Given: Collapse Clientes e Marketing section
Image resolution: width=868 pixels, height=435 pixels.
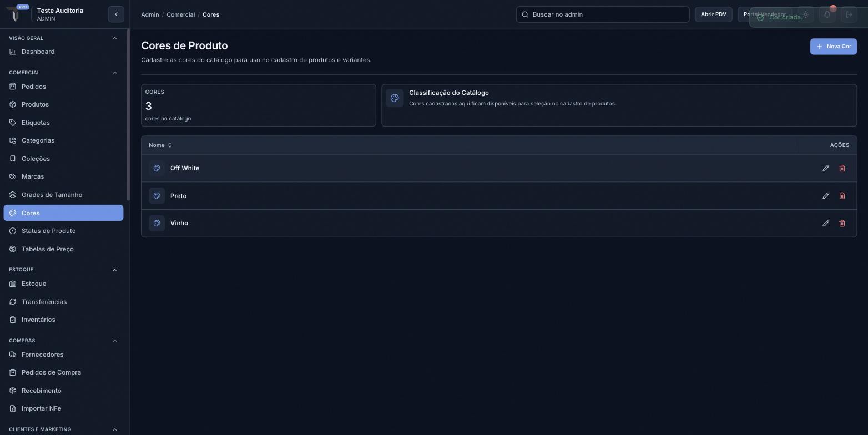Looking at the screenshot, I should point(115,429).
